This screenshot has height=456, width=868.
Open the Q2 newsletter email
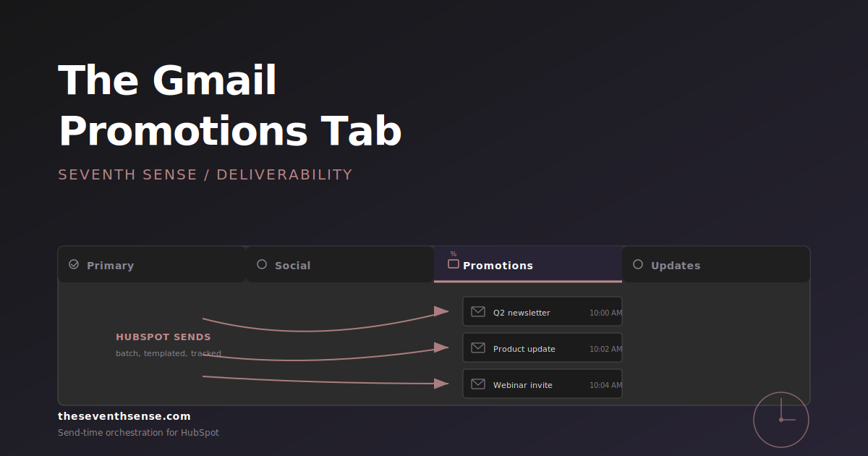click(x=542, y=311)
